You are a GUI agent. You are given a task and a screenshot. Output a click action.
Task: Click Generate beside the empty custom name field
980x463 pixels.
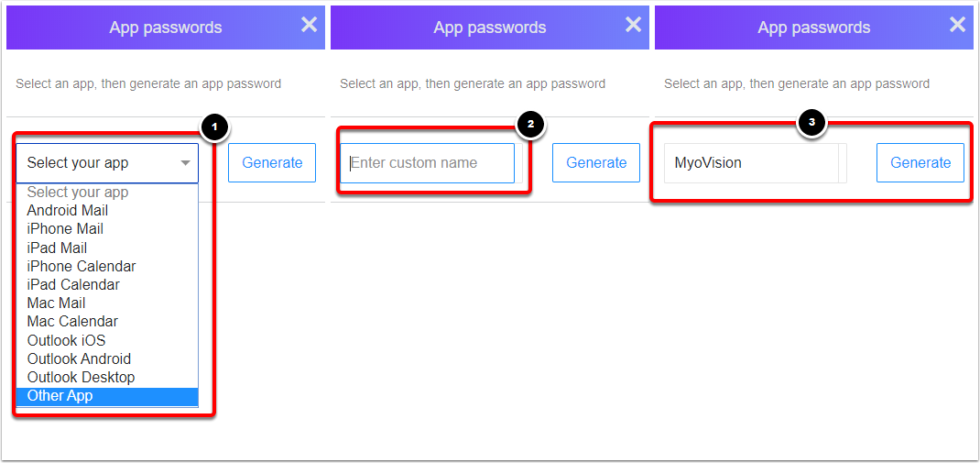point(596,163)
